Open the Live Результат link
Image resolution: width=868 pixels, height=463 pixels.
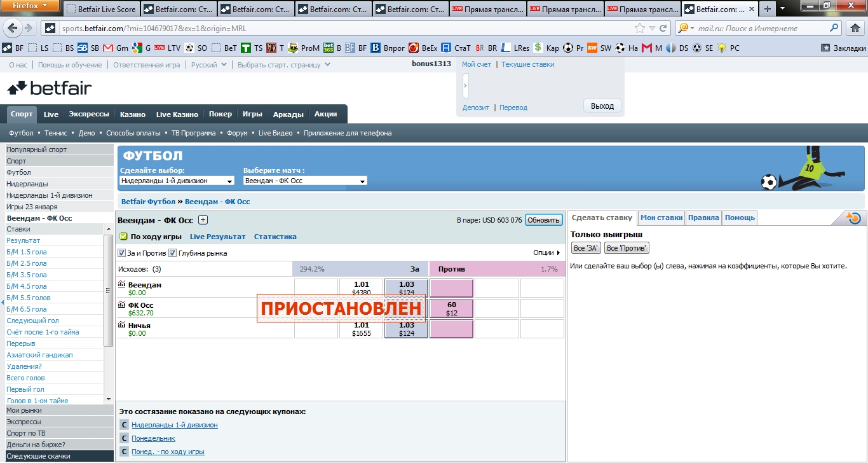coord(217,237)
